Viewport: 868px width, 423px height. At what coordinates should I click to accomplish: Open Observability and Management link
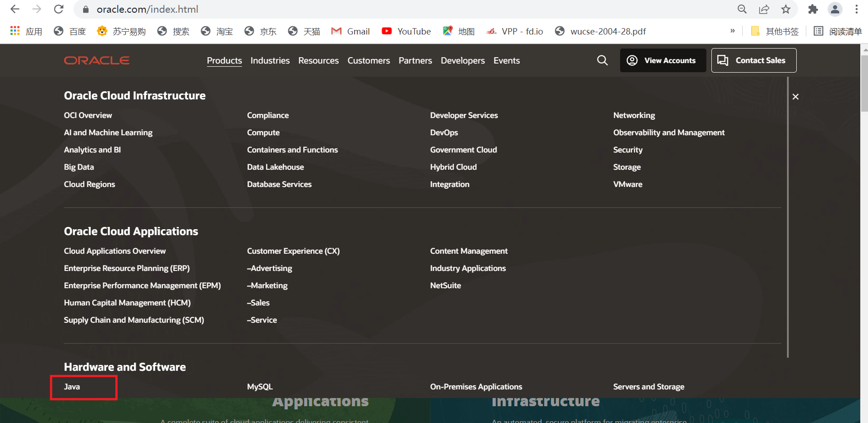[x=669, y=133]
